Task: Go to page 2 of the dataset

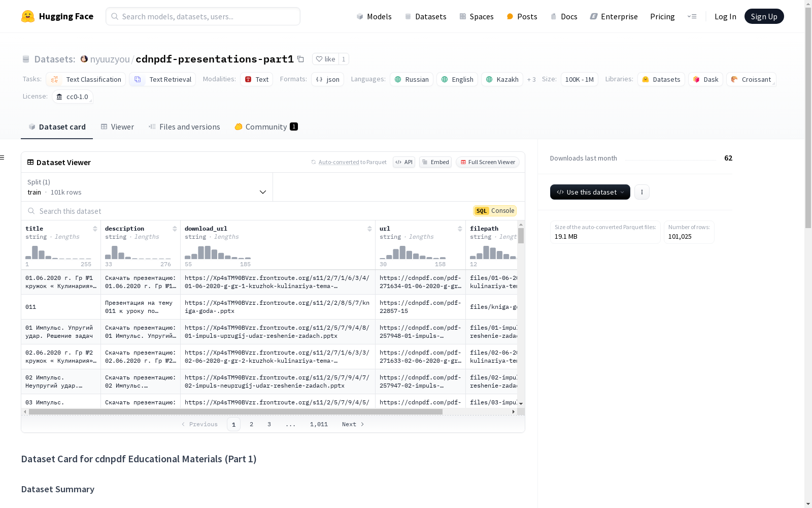Action: pyautogui.click(x=251, y=424)
